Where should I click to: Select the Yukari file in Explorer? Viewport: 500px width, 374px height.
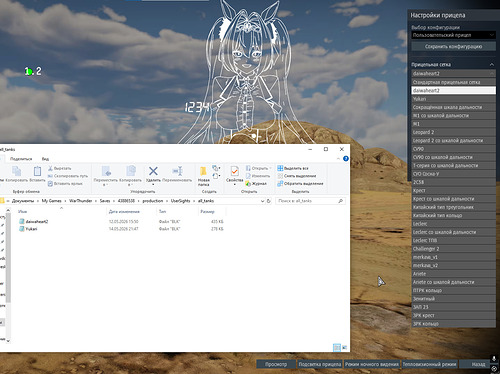pos(31,229)
